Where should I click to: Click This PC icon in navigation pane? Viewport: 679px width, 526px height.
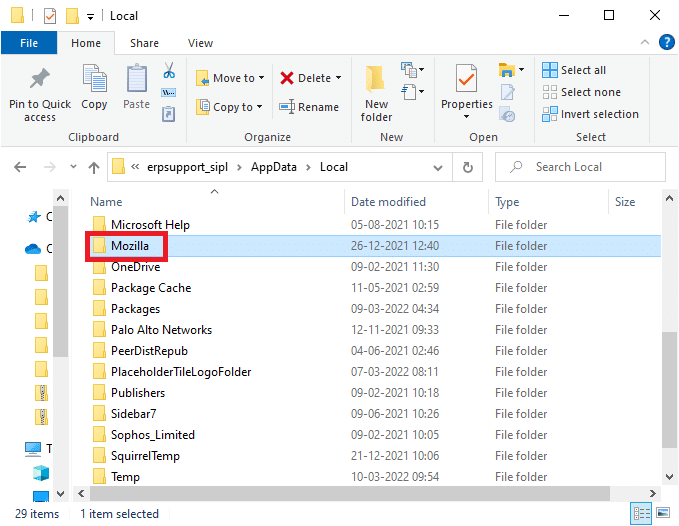point(33,449)
